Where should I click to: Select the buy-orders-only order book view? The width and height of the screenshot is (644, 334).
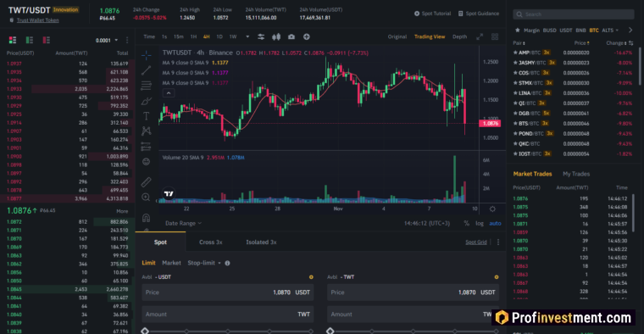(x=30, y=40)
